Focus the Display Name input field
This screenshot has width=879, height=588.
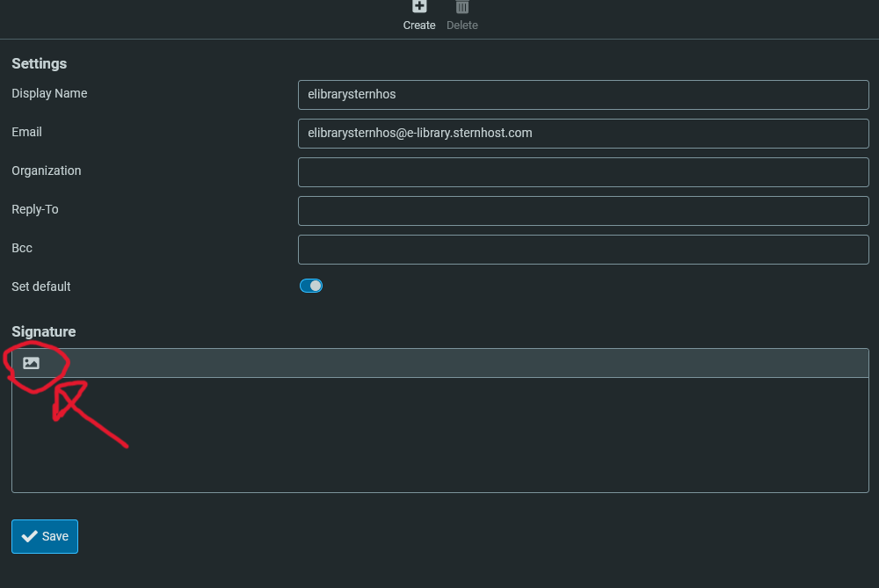[x=583, y=95]
